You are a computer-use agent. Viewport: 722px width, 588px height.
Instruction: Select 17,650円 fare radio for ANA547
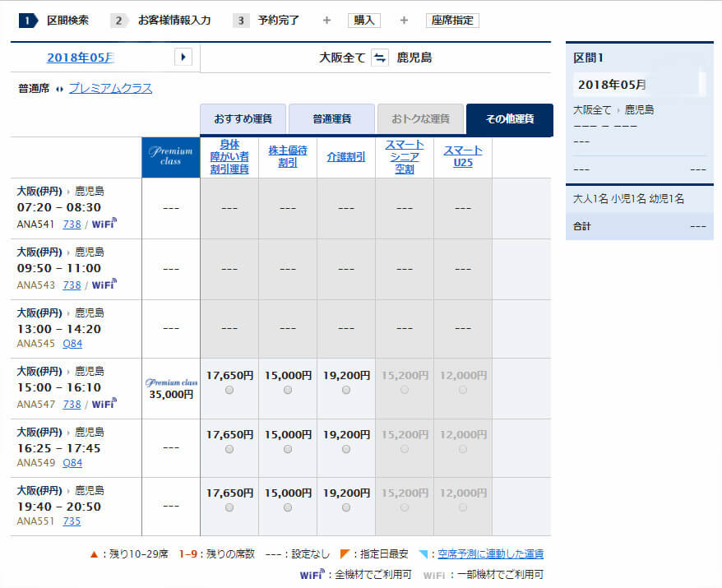229,391
